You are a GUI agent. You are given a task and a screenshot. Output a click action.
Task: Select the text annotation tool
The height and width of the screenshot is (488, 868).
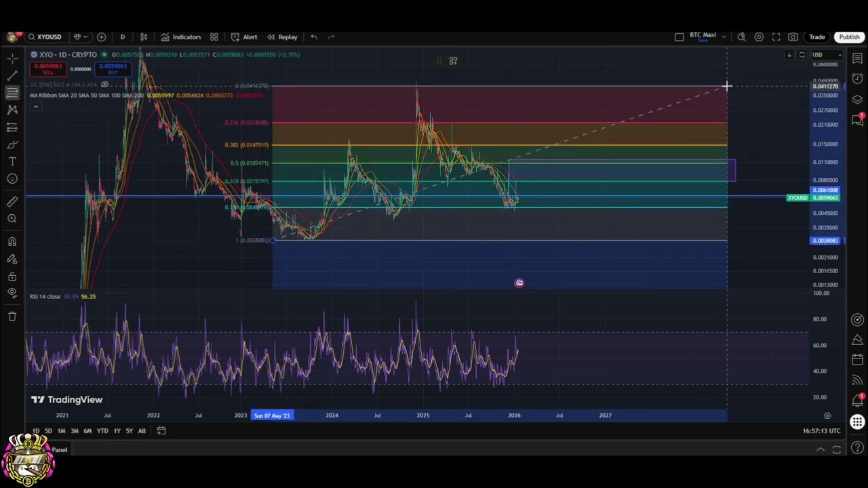12,162
